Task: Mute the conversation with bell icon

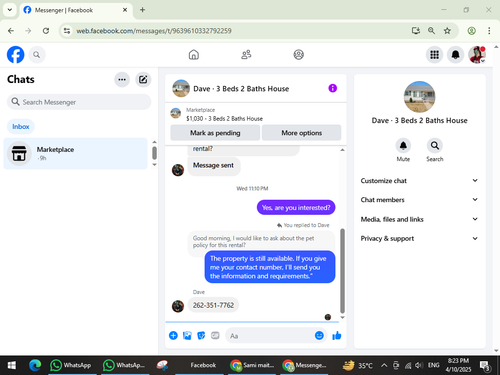Action: point(403,146)
